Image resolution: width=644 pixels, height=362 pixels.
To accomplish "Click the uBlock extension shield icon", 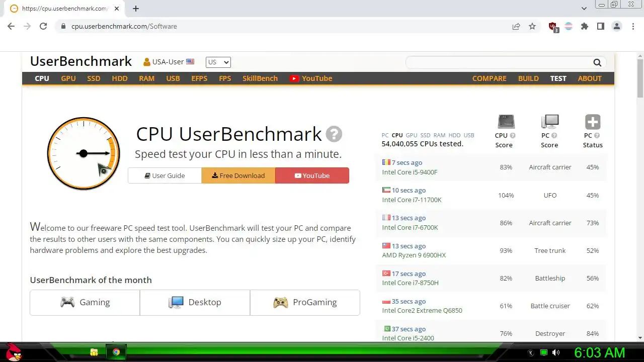I will click(553, 27).
